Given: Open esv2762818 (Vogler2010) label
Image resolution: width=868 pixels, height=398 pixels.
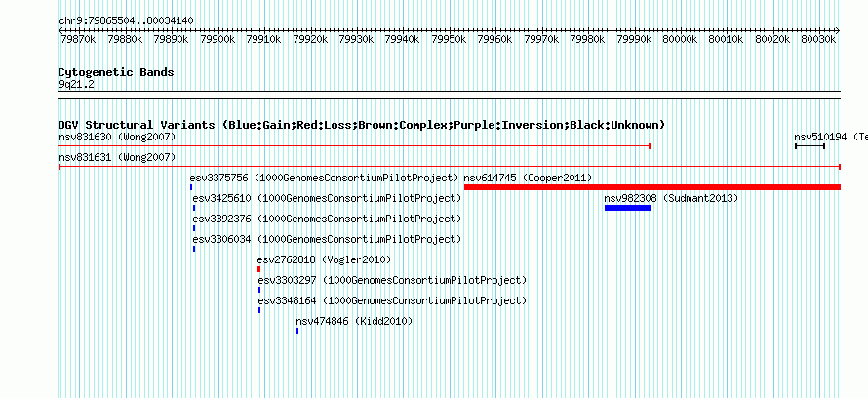Looking at the screenshot, I should (325, 260).
